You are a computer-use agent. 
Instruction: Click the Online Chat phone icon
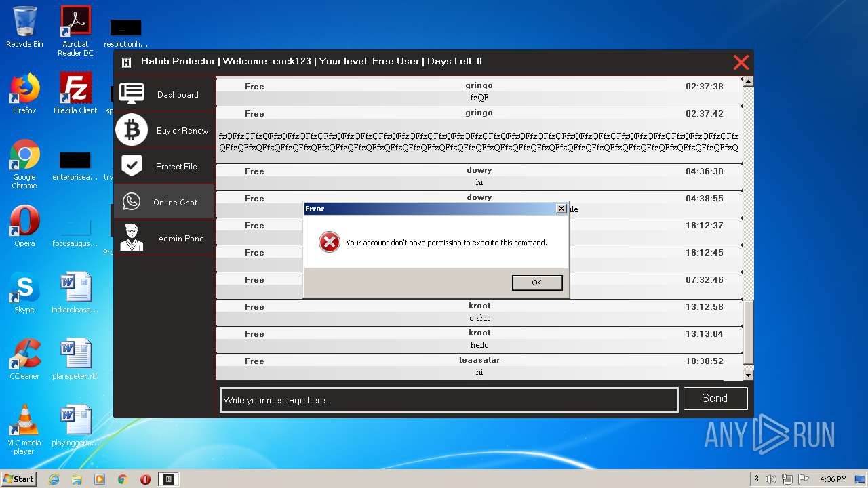(x=132, y=201)
